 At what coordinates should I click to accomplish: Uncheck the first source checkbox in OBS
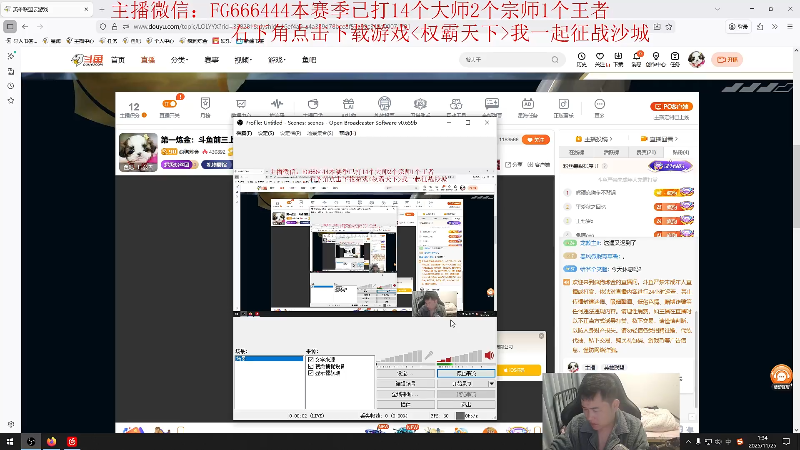click(311, 360)
